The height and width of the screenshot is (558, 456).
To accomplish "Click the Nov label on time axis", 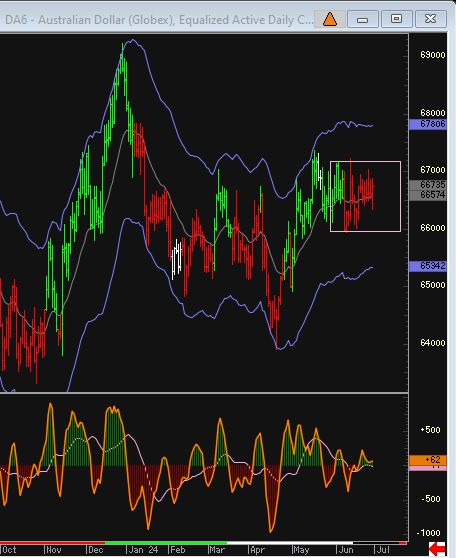I will pyautogui.click(x=54, y=550).
